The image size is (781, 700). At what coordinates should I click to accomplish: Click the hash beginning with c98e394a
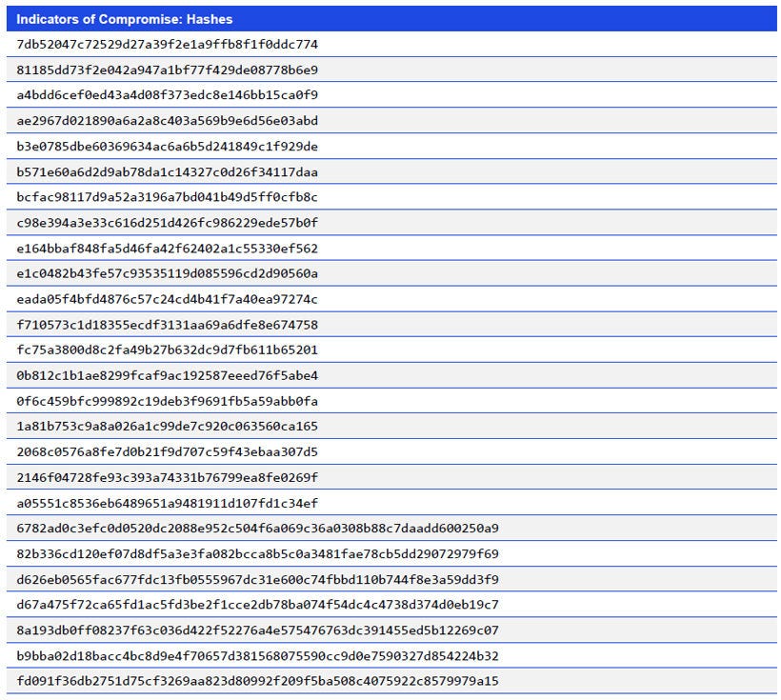[167, 223]
